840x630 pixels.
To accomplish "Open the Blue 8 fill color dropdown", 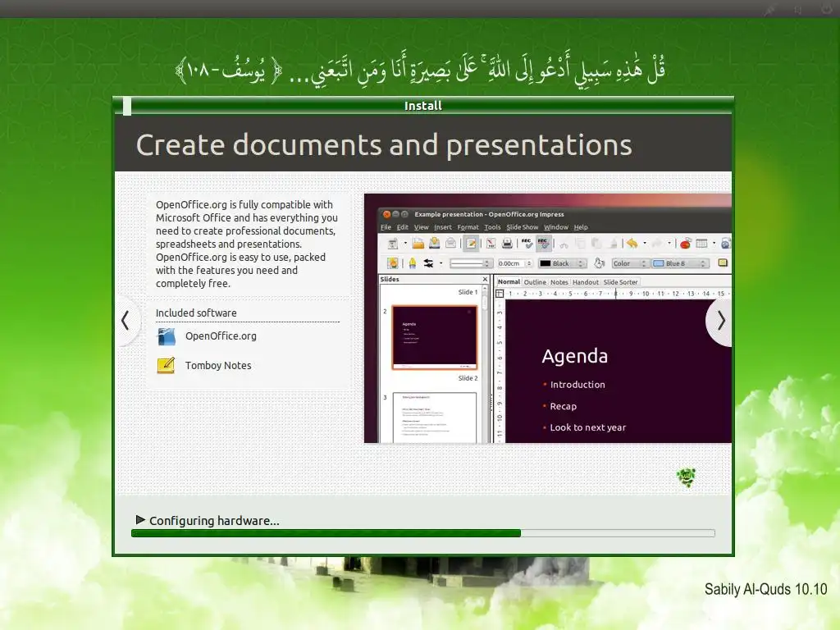I will click(x=680, y=263).
